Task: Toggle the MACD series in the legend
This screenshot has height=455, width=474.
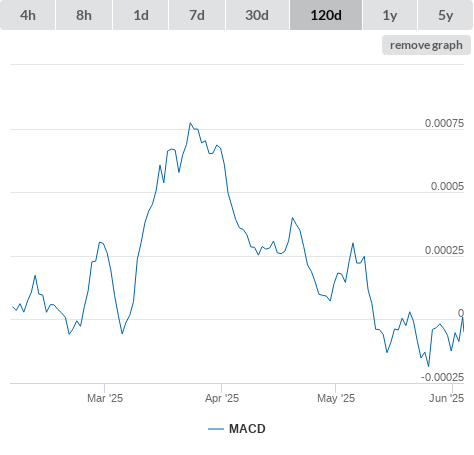Action: pos(237,429)
